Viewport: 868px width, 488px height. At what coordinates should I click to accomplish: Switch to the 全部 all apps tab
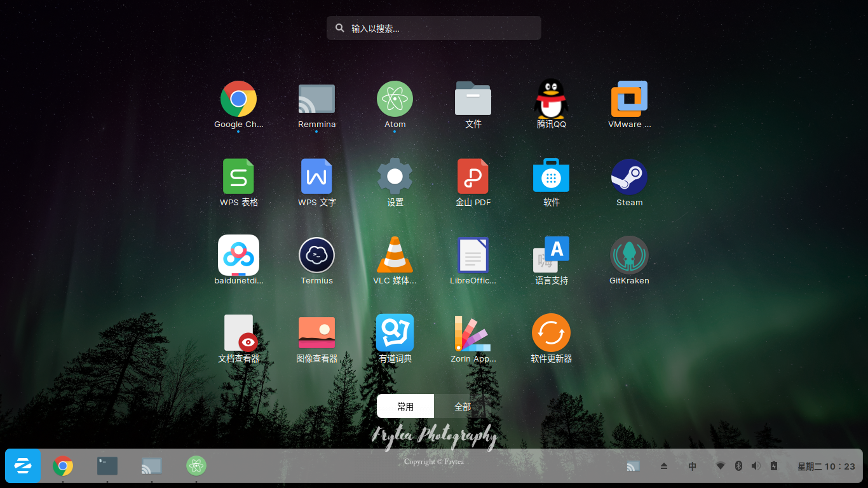click(463, 406)
